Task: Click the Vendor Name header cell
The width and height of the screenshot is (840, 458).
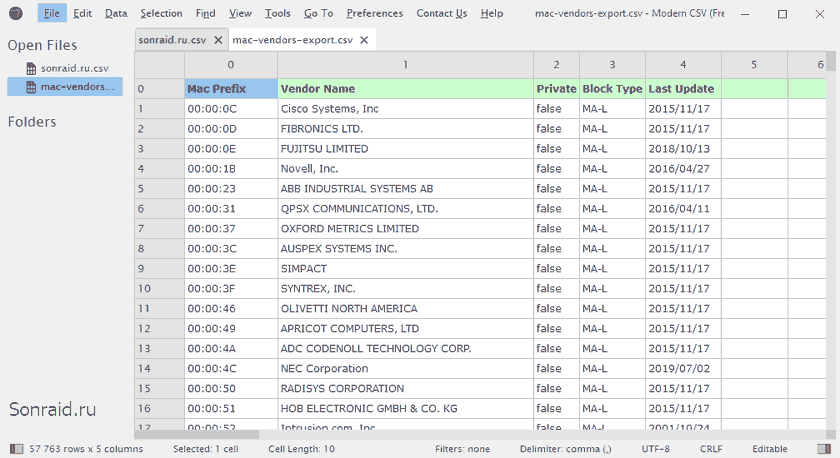Action: (x=406, y=89)
